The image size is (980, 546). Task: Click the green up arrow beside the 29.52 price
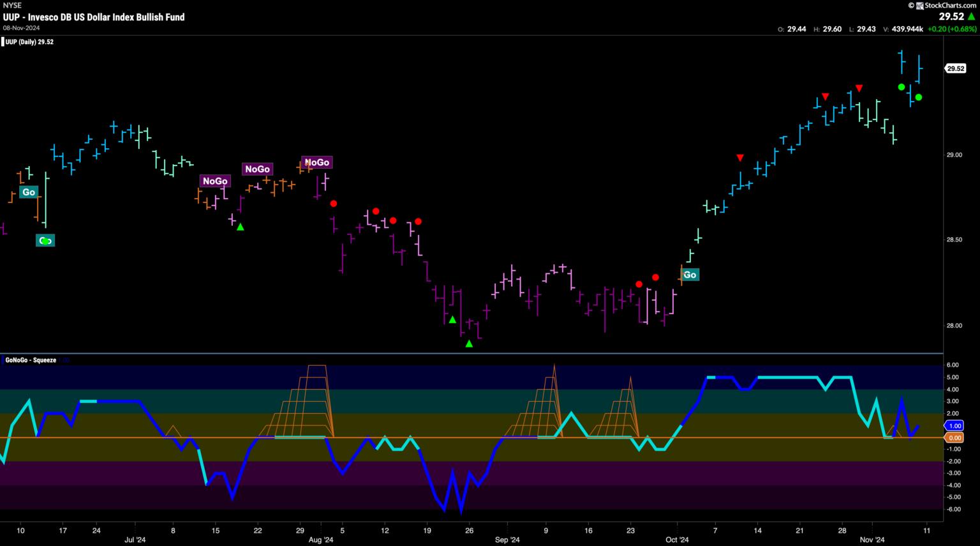click(971, 17)
